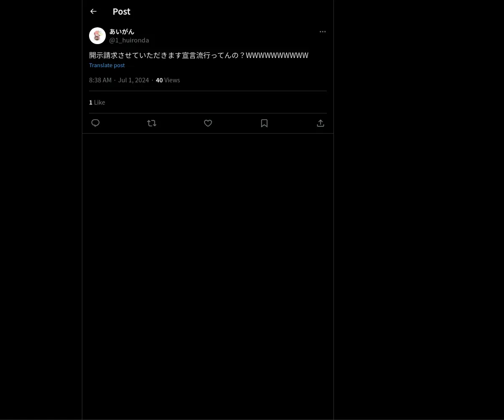Click the WWWWWWWWWW part of the post
This screenshot has width=504, height=420.
[x=277, y=55]
